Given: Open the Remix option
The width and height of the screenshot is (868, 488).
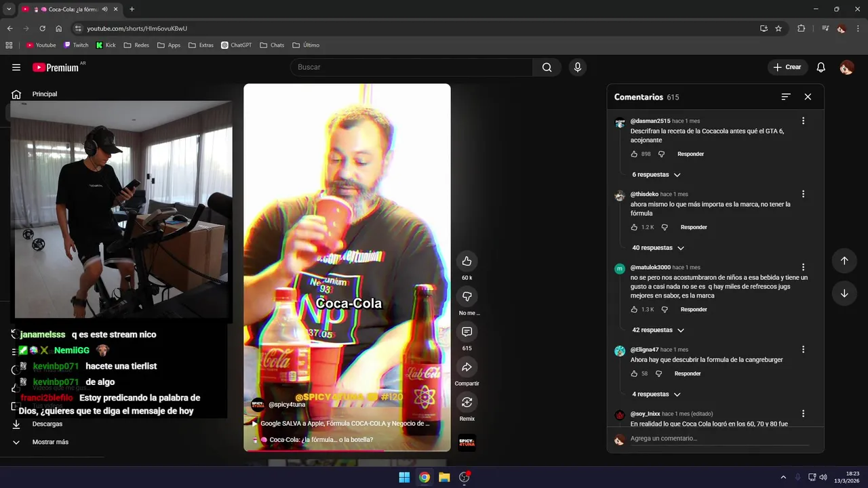Looking at the screenshot, I should tap(467, 403).
